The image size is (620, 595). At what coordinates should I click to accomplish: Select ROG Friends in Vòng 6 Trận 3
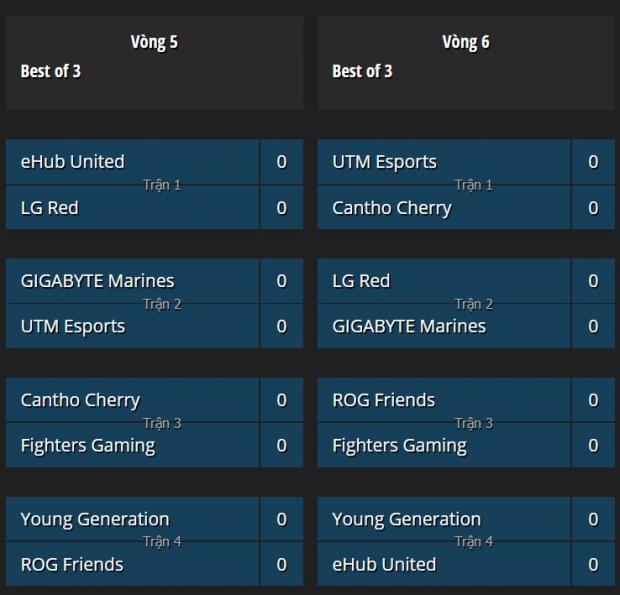pos(384,399)
